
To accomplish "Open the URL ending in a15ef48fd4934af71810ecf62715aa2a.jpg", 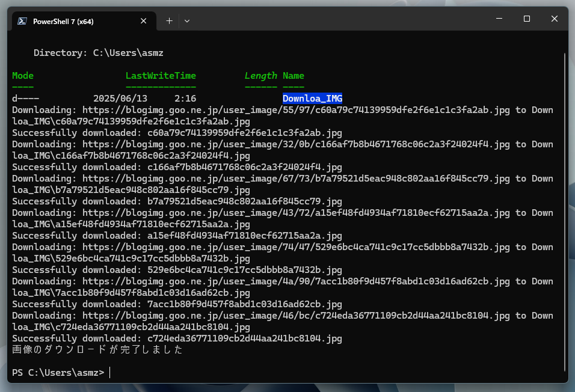I will coord(296,213).
